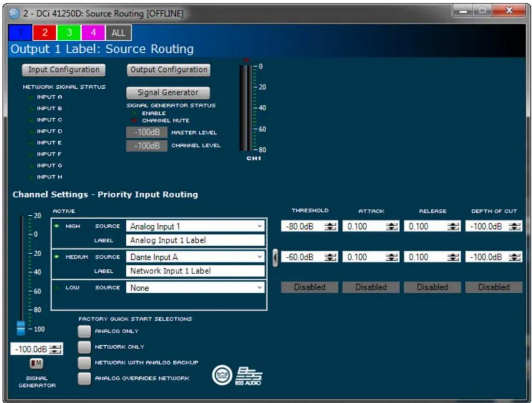Click the High priority active LED

[x=57, y=227]
